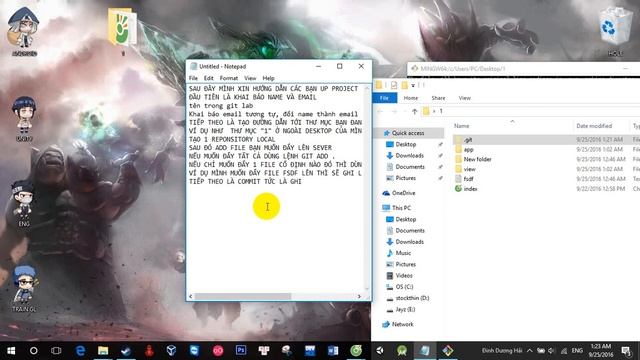Click Notepad horizontal scrollbar right arrow
This screenshot has height=360, width=640.
(x=359, y=296)
